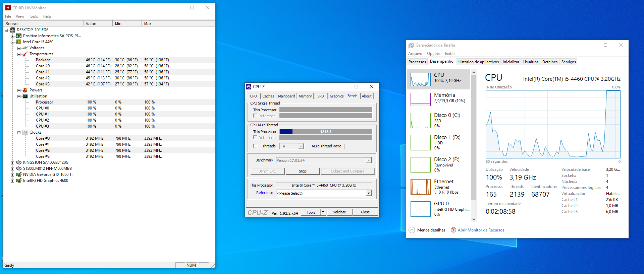Open the Reference processor dropdown
This screenshot has width=644, height=274.
click(369, 193)
